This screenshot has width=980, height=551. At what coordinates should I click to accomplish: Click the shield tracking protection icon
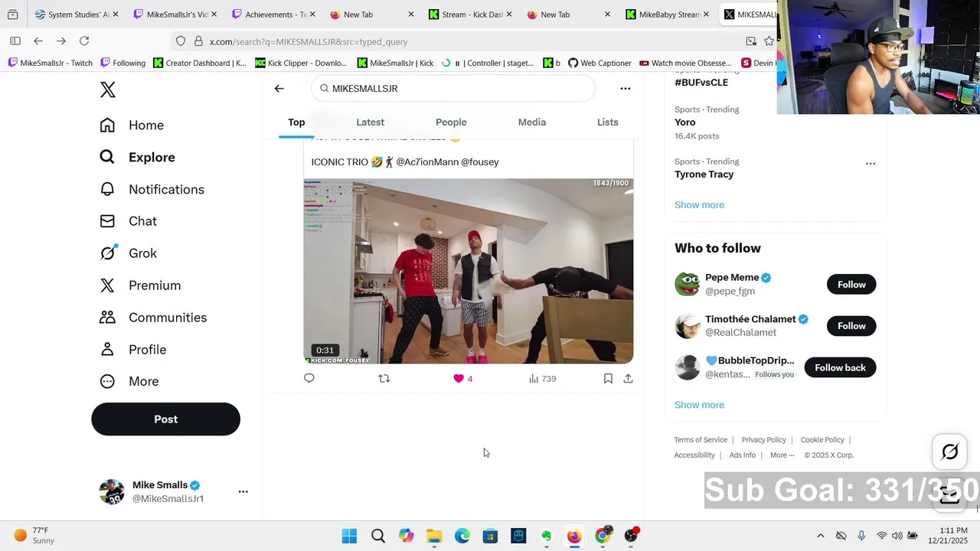tap(181, 41)
